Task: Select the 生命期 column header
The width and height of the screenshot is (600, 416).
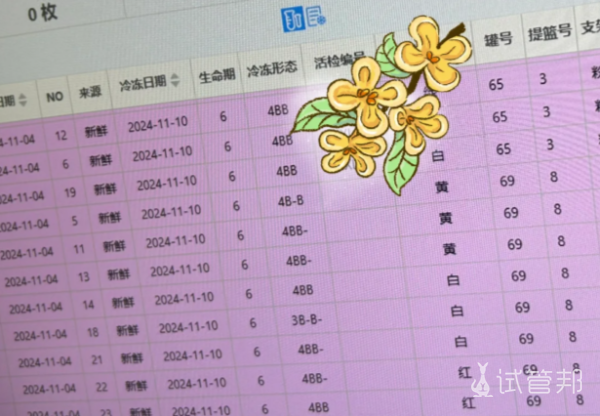Action: pyautogui.click(x=217, y=75)
